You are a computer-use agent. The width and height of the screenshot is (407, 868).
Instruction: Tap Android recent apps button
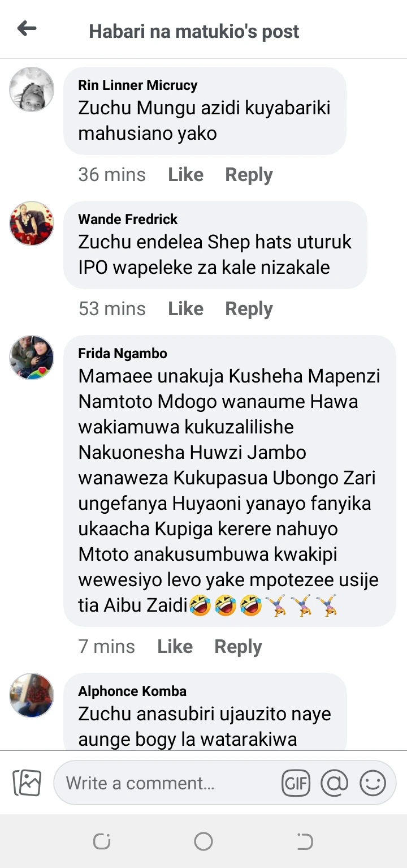pyautogui.click(x=102, y=841)
